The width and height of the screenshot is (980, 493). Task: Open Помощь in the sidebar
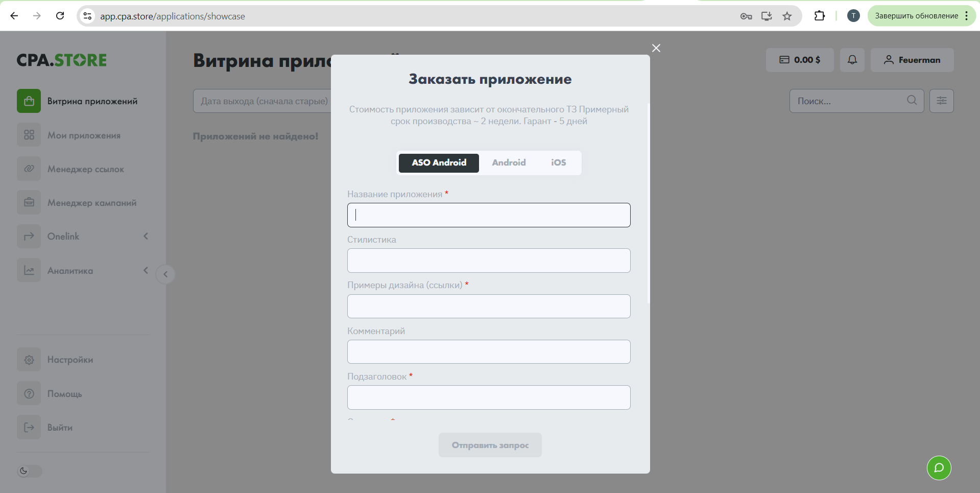[x=83, y=393]
